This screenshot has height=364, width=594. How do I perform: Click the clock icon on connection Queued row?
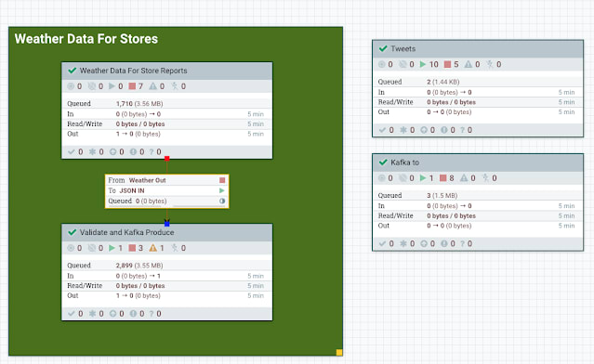coord(222,201)
